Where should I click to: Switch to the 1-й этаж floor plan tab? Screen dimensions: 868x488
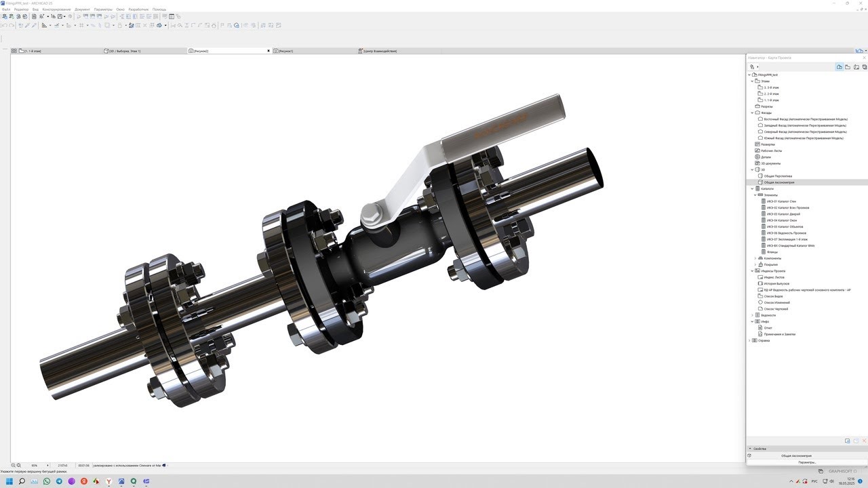click(x=60, y=51)
